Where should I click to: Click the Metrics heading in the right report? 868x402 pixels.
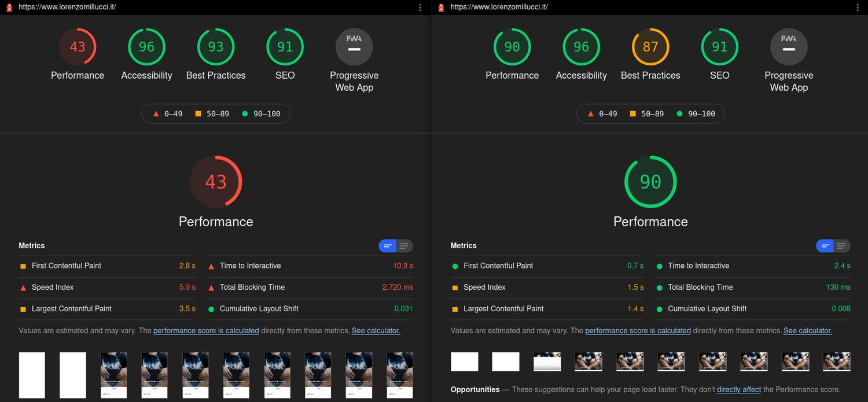click(464, 246)
